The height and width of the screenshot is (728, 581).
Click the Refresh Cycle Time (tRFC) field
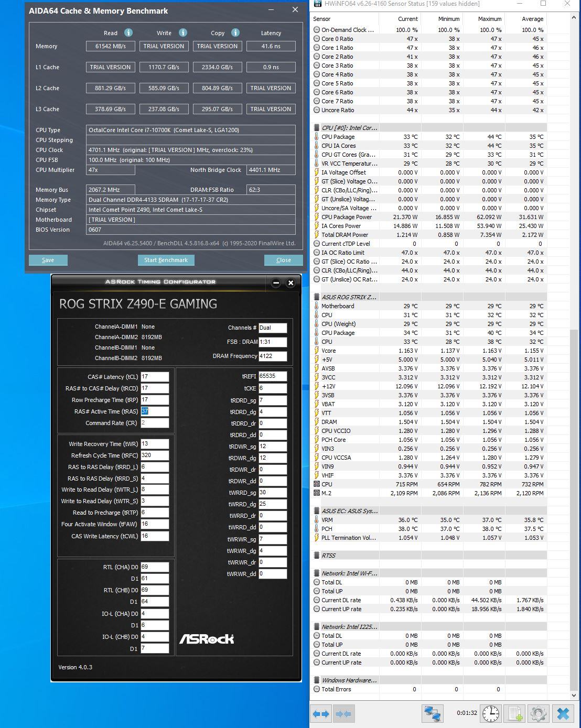point(155,455)
